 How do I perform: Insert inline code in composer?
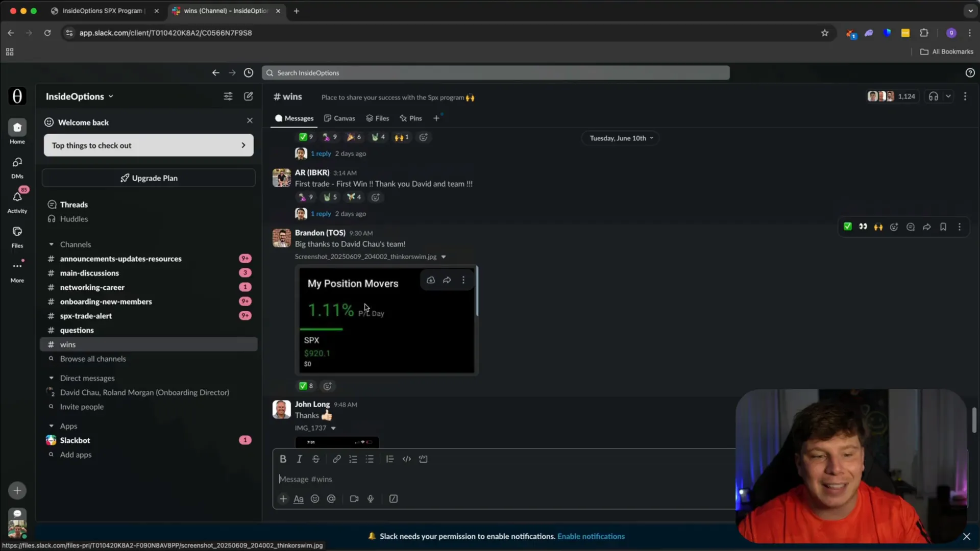tap(407, 459)
